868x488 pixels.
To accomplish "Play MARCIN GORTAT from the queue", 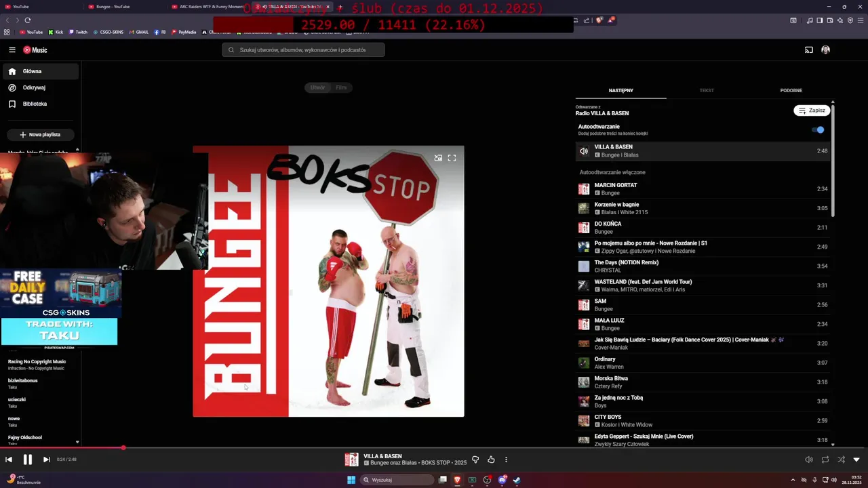I will [x=703, y=189].
